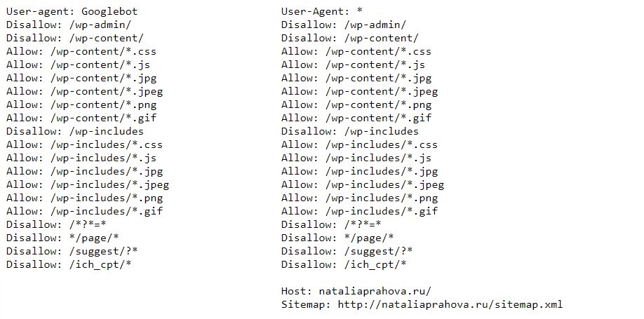
Task: Click Allow: /wp-includes/*.gif in the right column
Action: tap(359, 211)
